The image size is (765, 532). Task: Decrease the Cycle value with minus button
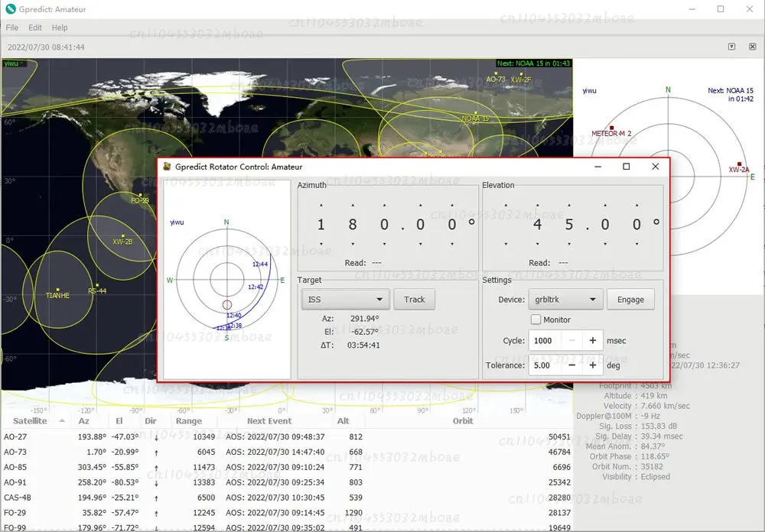click(x=572, y=340)
